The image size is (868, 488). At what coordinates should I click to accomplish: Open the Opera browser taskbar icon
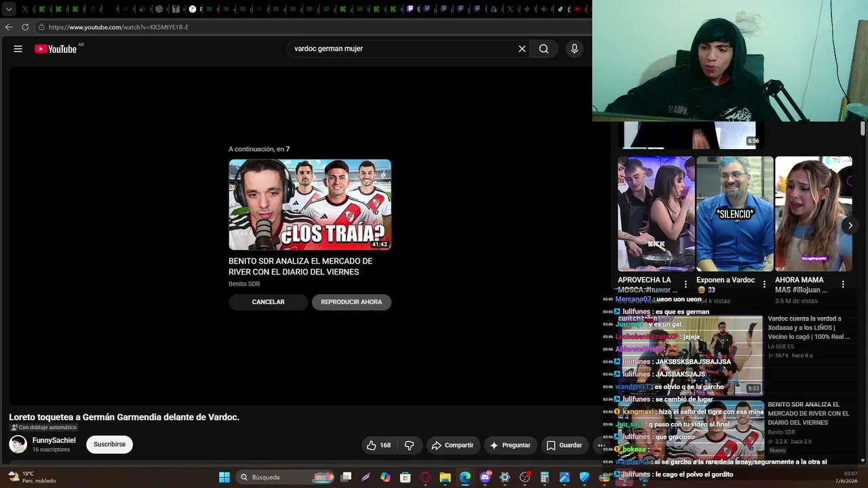(425, 477)
